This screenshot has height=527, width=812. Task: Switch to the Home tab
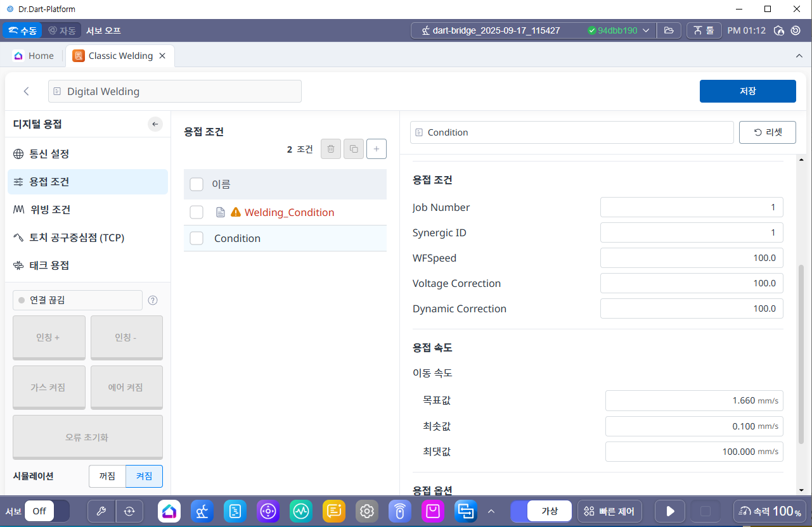click(x=34, y=56)
